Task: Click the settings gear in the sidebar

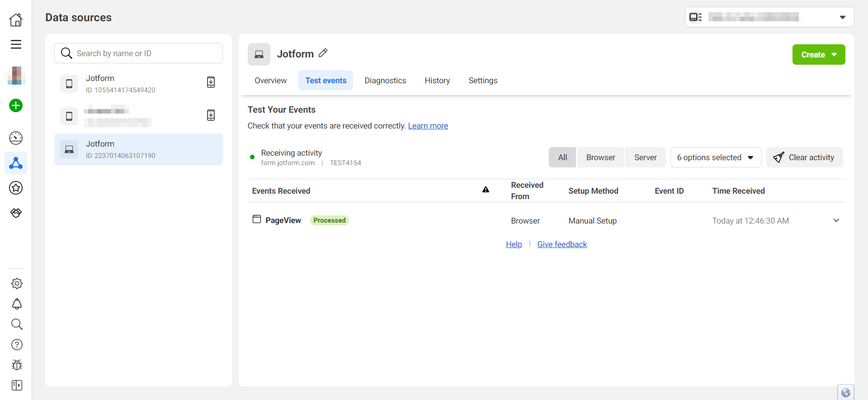Action: (17, 284)
